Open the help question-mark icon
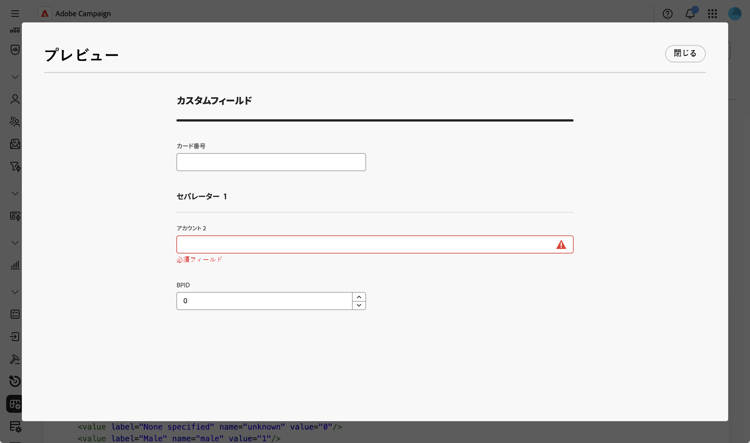 [667, 14]
